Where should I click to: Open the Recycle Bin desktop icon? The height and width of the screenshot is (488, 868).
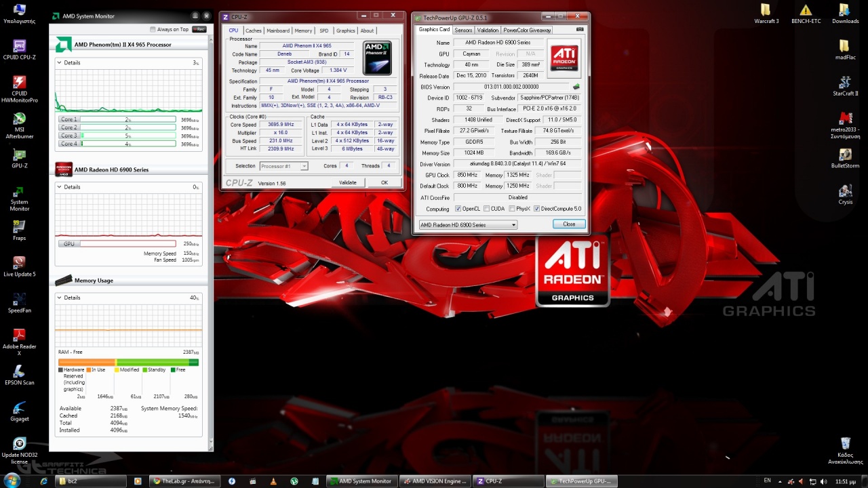coord(845,451)
